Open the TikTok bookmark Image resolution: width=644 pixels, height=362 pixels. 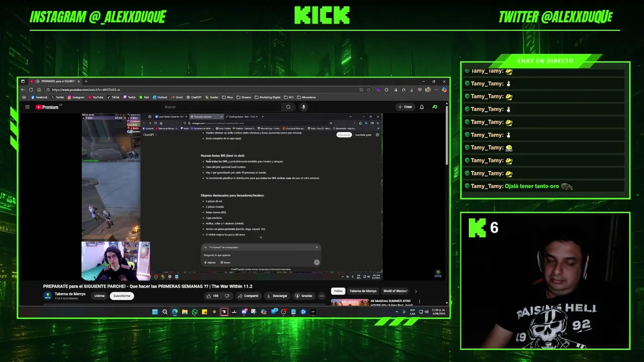pyautogui.click(x=113, y=97)
